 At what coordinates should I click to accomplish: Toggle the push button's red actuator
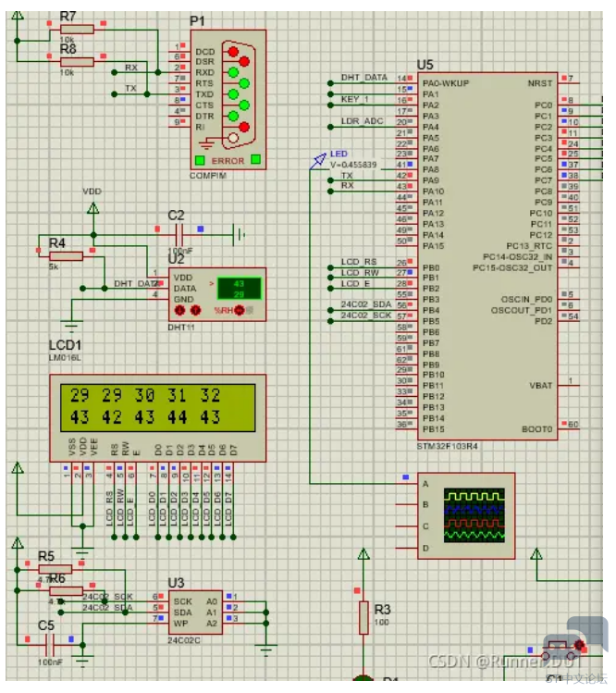579,645
